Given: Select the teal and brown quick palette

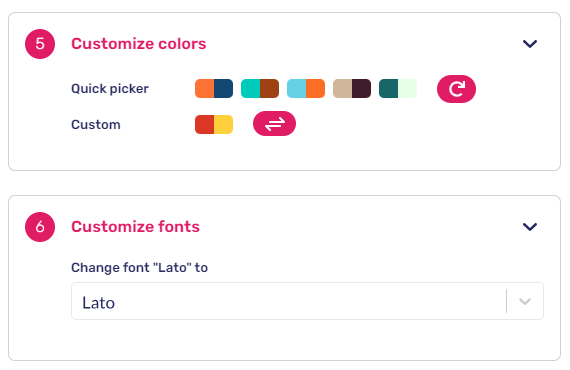Looking at the screenshot, I should tap(260, 89).
